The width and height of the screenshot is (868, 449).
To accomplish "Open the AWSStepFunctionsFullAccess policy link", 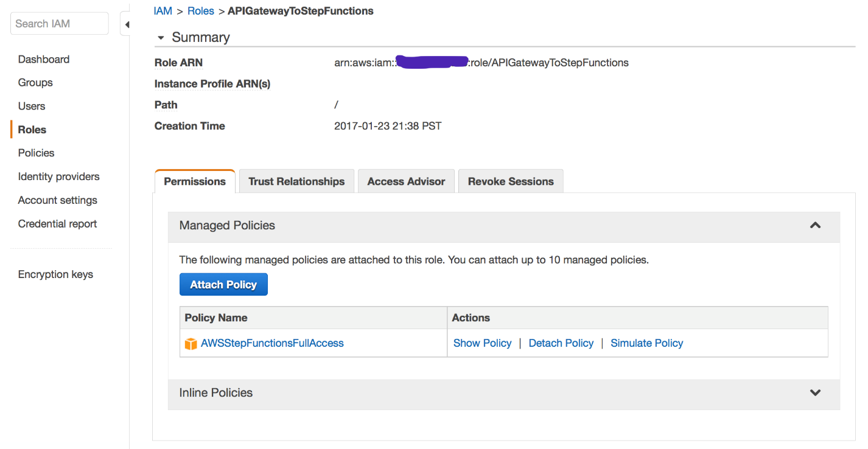I will click(x=272, y=343).
